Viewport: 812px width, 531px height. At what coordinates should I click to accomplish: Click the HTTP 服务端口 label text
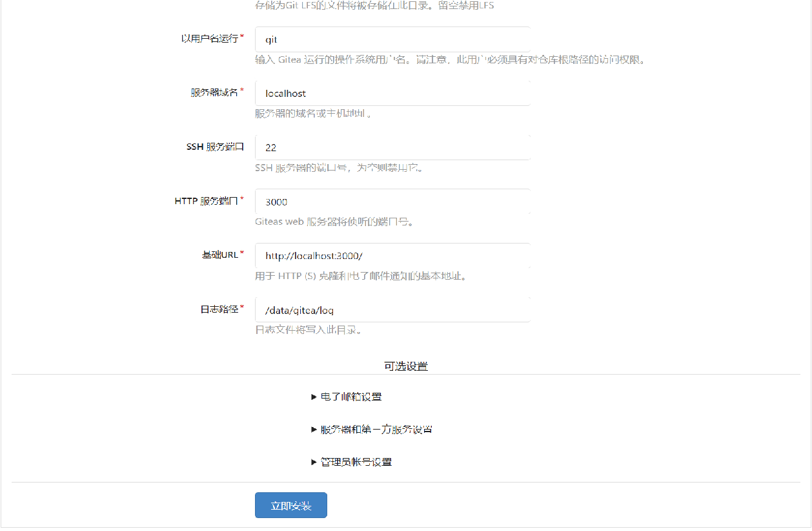(207, 201)
